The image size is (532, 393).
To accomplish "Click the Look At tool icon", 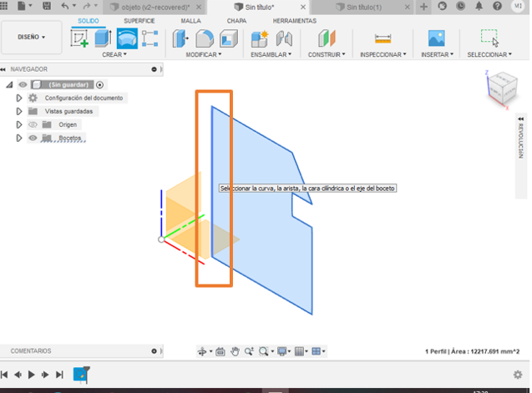I will [x=220, y=351].
